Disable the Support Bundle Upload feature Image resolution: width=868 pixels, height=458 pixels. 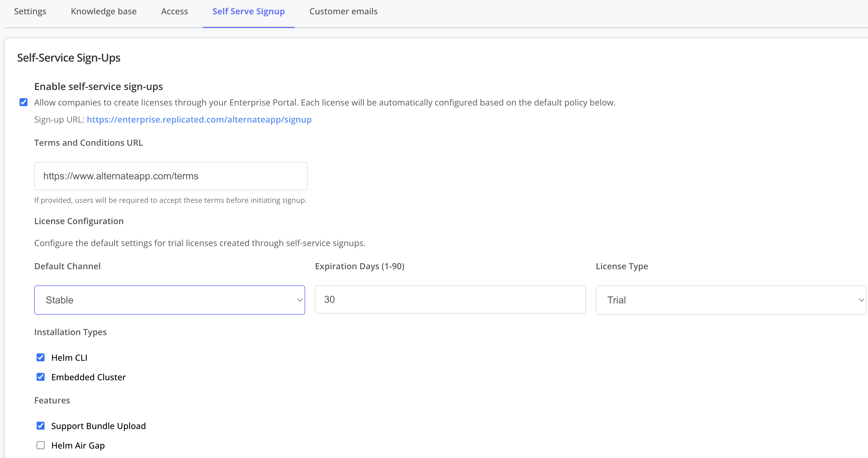(x=40, y=426)
